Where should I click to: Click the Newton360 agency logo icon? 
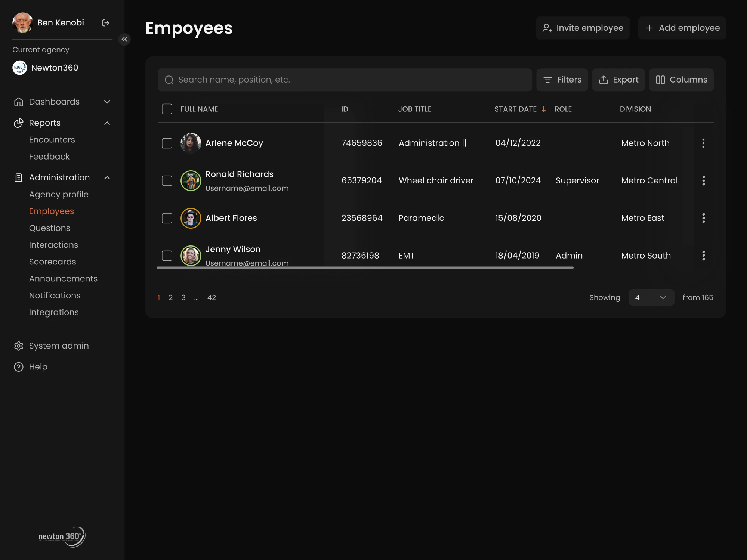point(19,68)
